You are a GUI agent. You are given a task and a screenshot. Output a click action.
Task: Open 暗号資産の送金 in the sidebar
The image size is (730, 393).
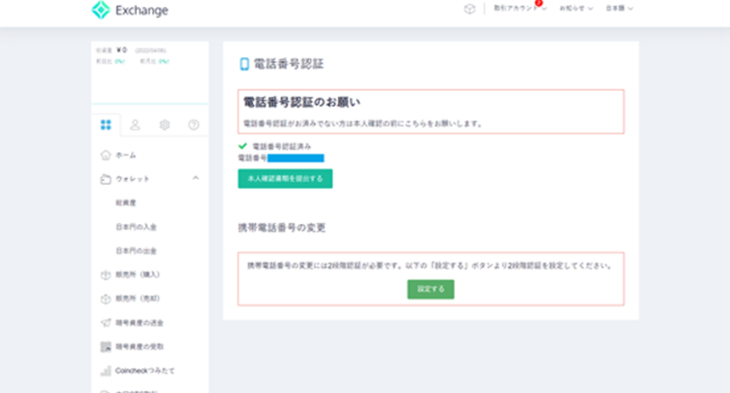(139, 323)
